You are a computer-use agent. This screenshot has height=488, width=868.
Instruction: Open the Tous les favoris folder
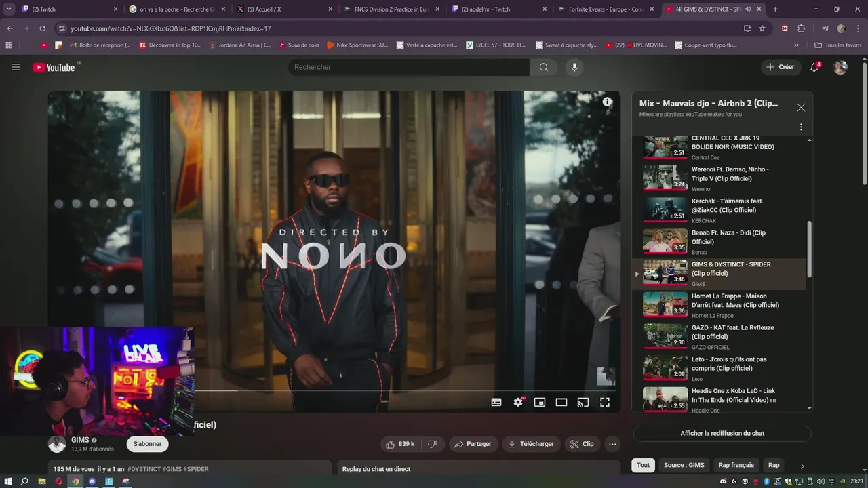(x=838, y=45)
